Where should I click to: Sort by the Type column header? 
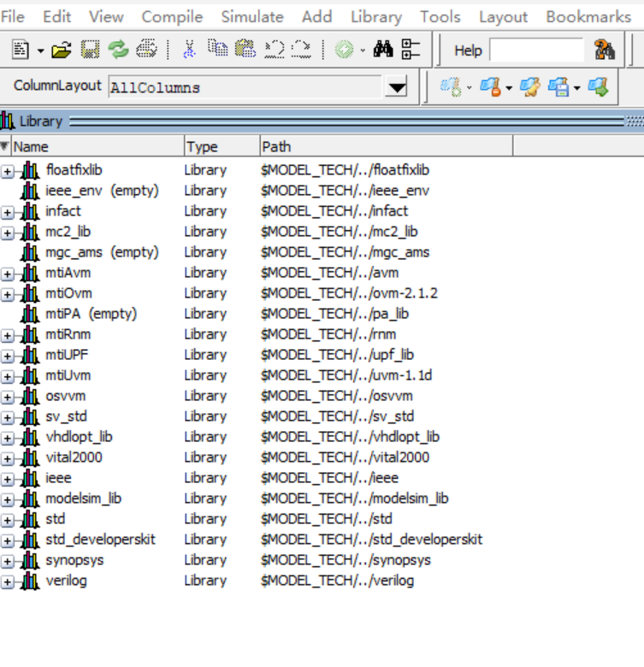pyautogui.click(x=222, y=147)
